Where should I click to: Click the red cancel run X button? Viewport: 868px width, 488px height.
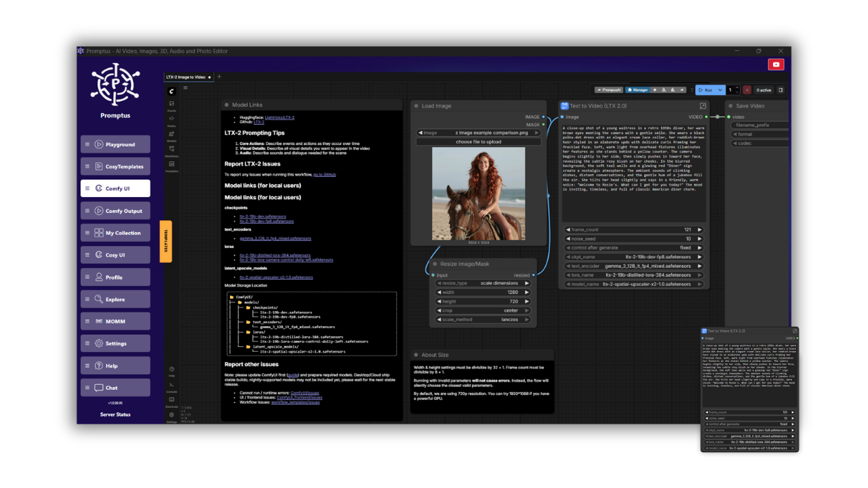[x=747, y=90]
